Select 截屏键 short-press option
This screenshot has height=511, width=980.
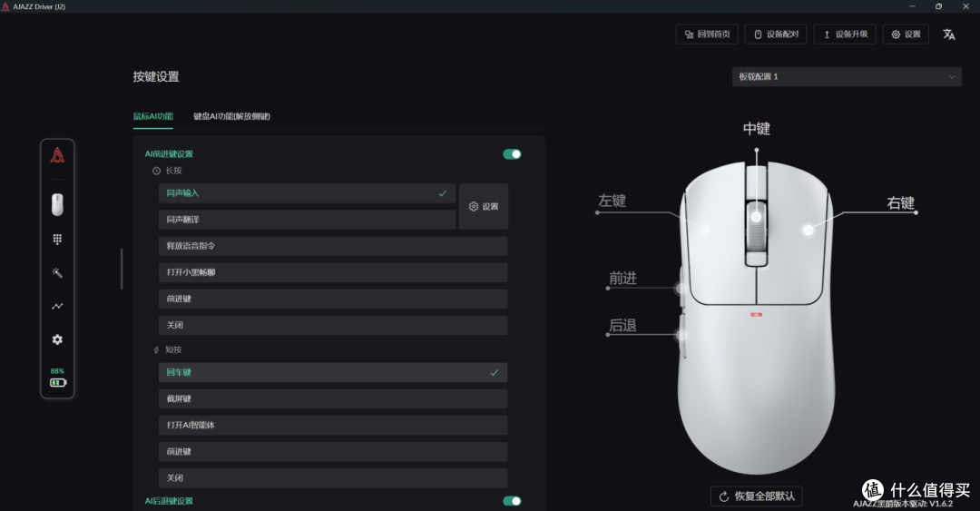point(333,398)
